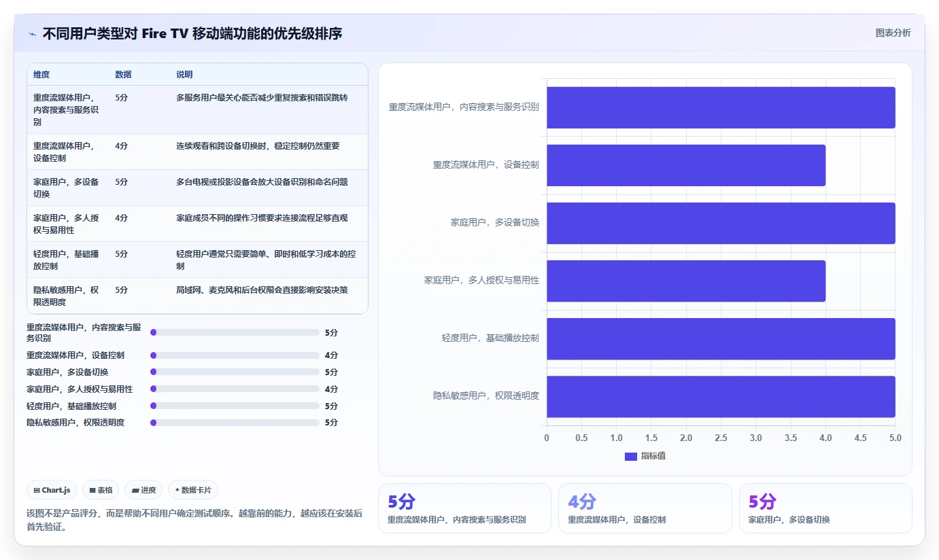This screenshot has width=939, height=560.
Task: Click the chart bar for 重度流媒体用户，内容搜索与服务识别
Action: point(721,107)
